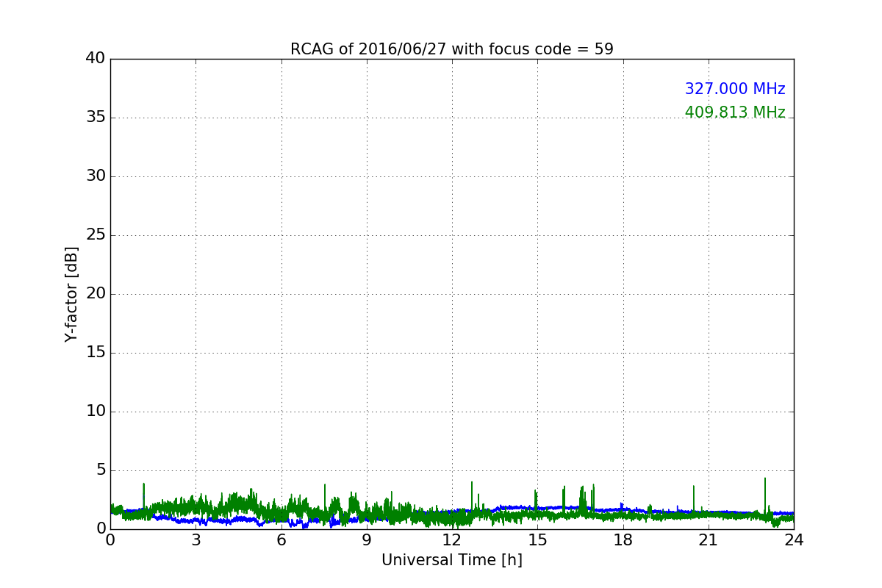Image resolution: width=882 pixels, height=588 pixels.
Task: Click the y-axis tick label '25'
Action: pos(96,235)
